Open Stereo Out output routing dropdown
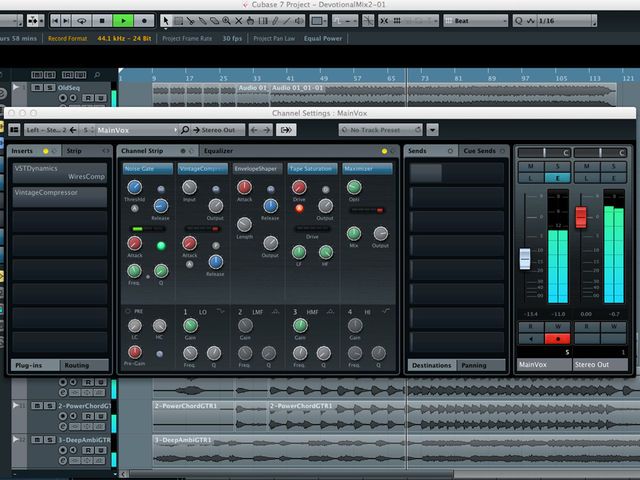Viewport: 640px width, 480px height. (218, 130)
